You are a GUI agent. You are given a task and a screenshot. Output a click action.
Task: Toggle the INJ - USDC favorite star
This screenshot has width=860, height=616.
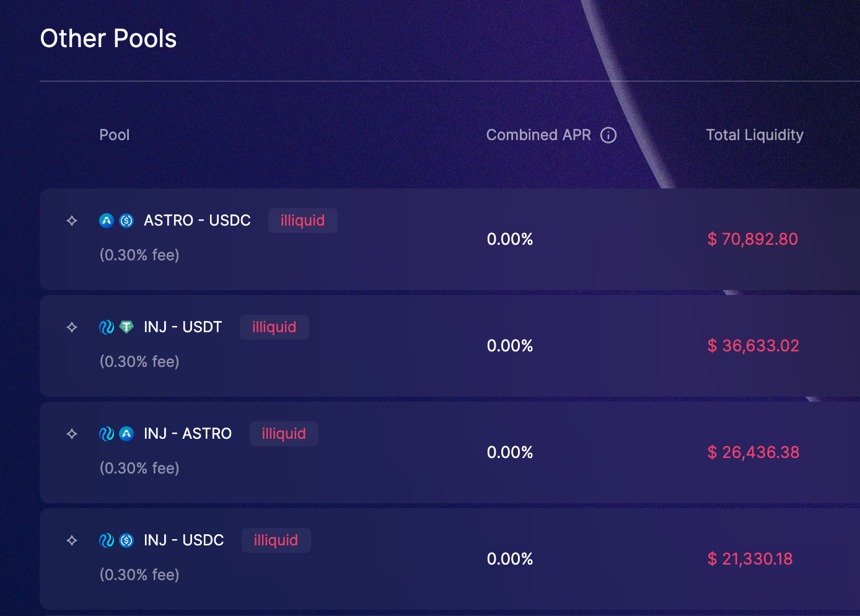click(x=72, y=540)
